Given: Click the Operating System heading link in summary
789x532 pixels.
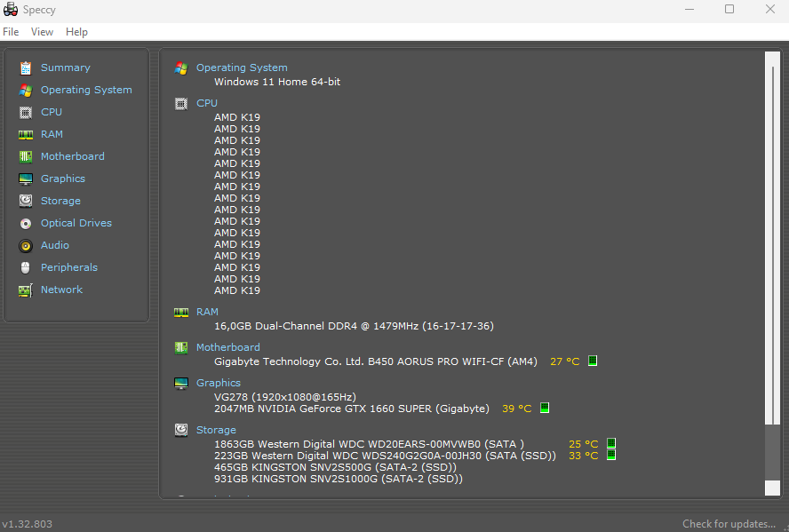Looking at the screenshot, I should 242,67.
